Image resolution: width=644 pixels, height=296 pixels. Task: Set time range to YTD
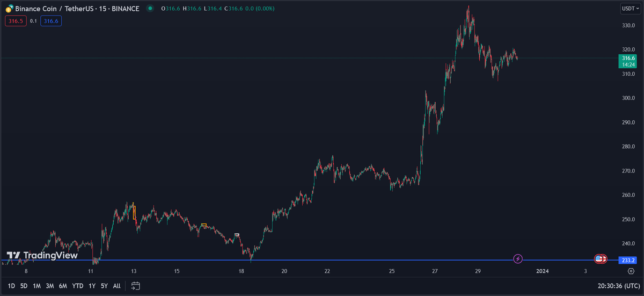coord(78,286)
